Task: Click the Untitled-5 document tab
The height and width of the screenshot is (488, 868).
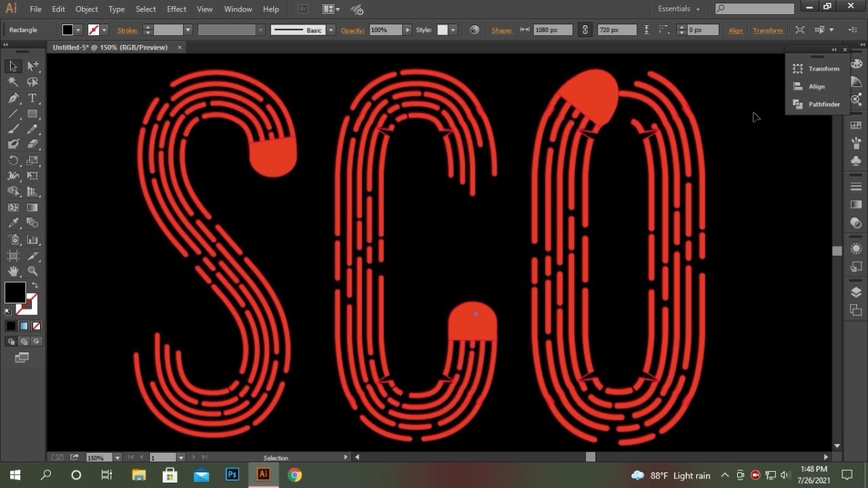Action: (x=117, y=47)
